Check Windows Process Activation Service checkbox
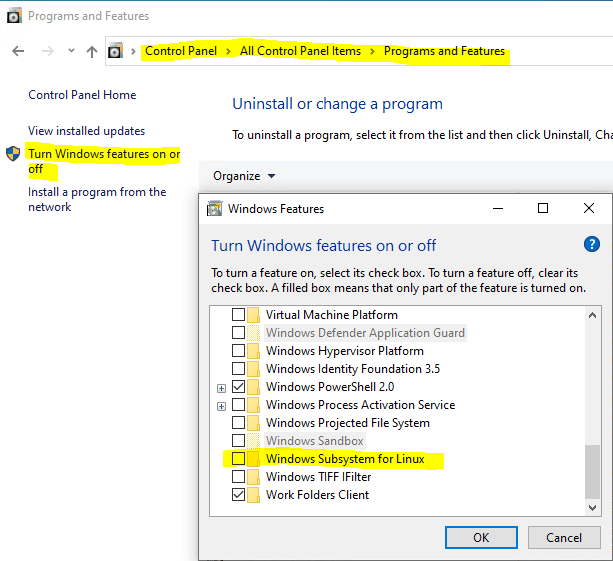This screenshot has width=613, height=561. (x=238, y=404)
